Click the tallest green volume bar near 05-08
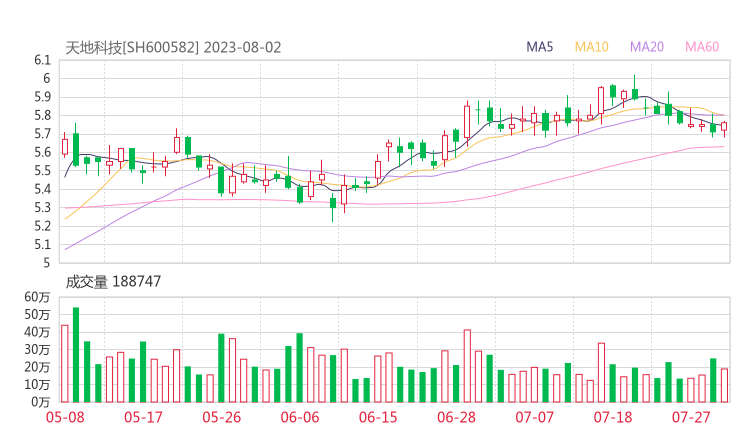The image size is (740, 440). pyautogui.click(x=76, y=355)
